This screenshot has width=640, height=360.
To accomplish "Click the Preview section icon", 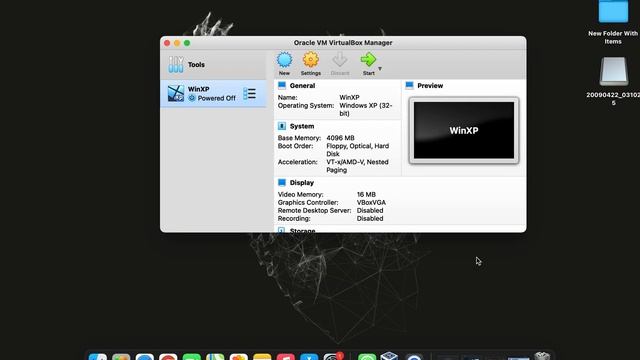I will pos(409,85).
